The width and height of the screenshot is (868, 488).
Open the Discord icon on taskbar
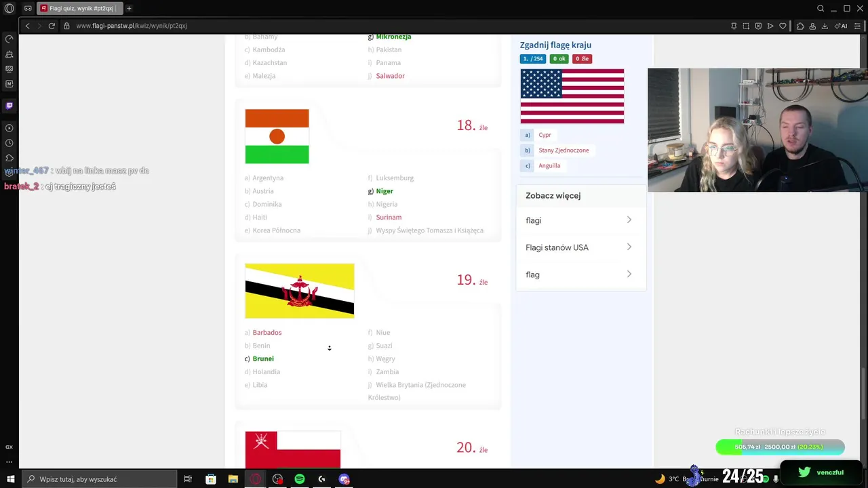point(344,479)
